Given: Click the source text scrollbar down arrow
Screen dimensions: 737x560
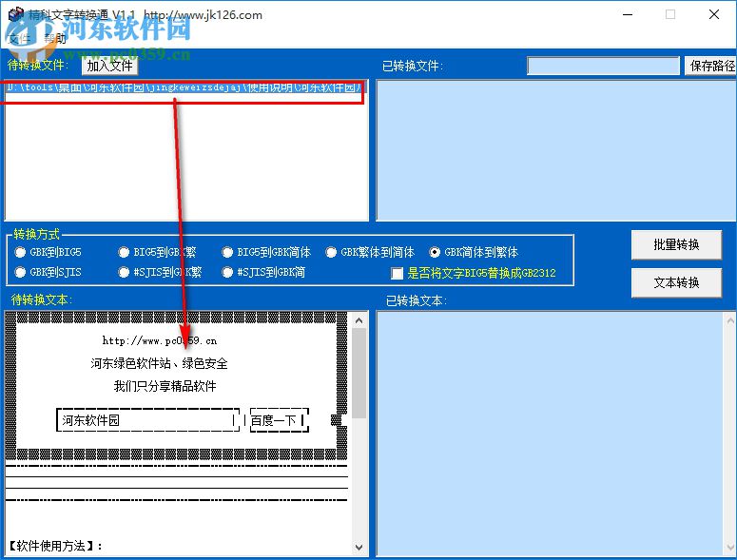Looking at the screenshot, I should [x=359, y=548].
